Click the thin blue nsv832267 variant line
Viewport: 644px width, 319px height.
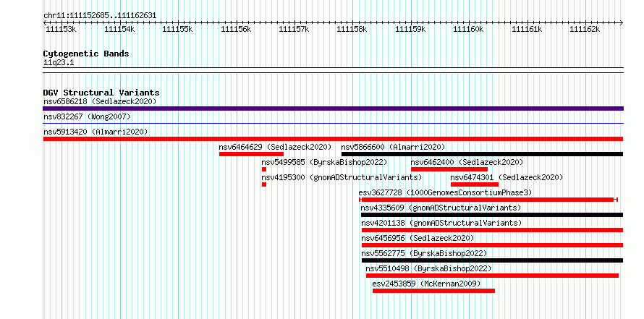coord(333,123)
